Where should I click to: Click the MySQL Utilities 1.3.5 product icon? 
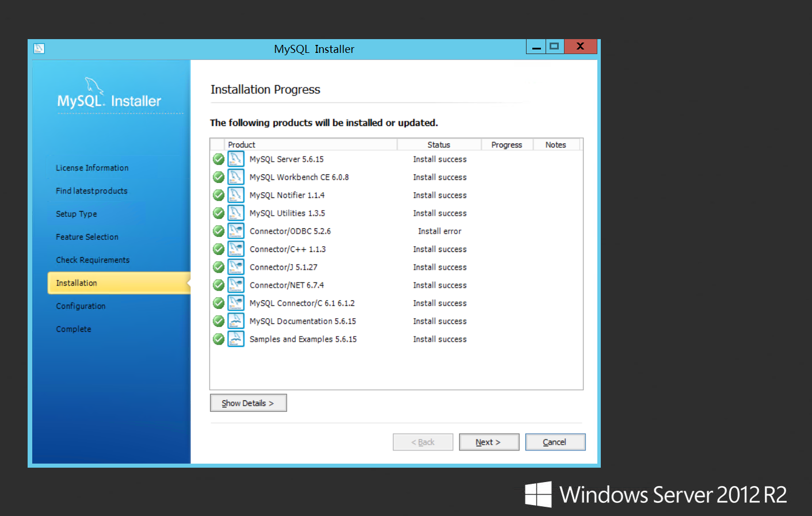(236, 213)
